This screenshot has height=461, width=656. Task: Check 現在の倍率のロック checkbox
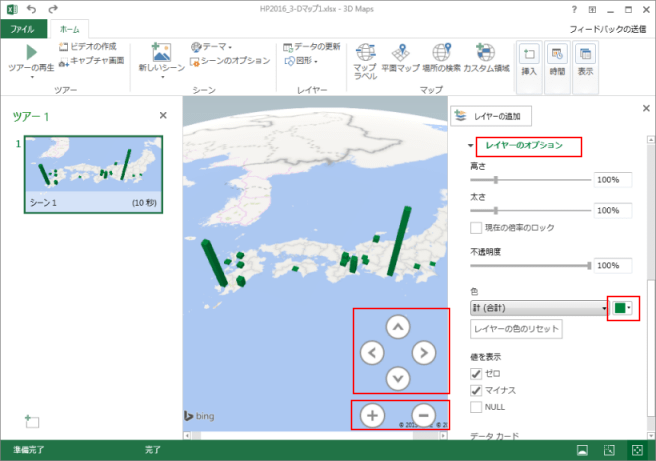pyautogui.click(x=476, y=228)
